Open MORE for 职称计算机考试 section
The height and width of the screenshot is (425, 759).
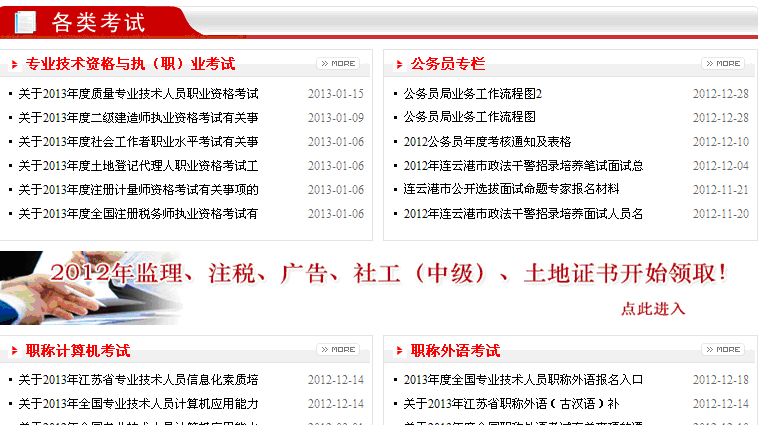pyautogui.click(x=337, y=350)
